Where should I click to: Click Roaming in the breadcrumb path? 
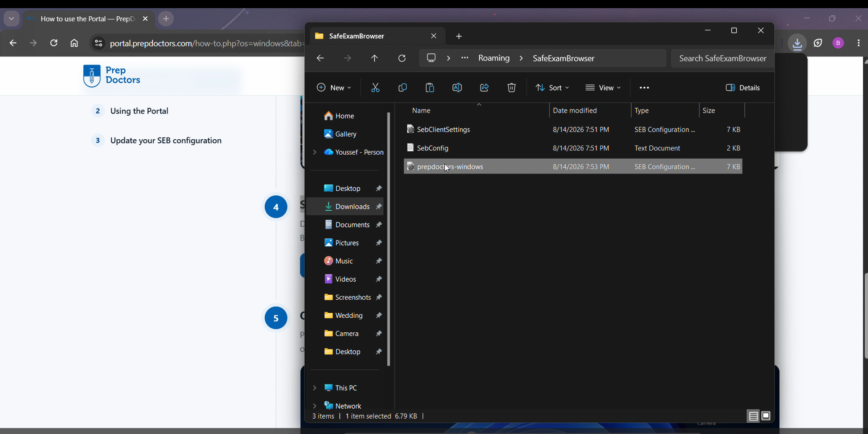[494, 58]
